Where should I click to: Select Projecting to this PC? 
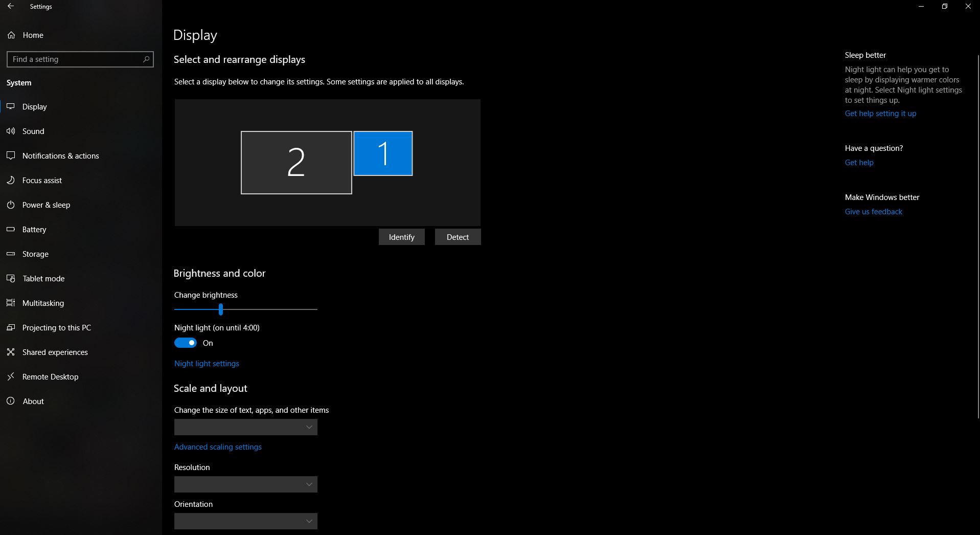coord(81,327)
